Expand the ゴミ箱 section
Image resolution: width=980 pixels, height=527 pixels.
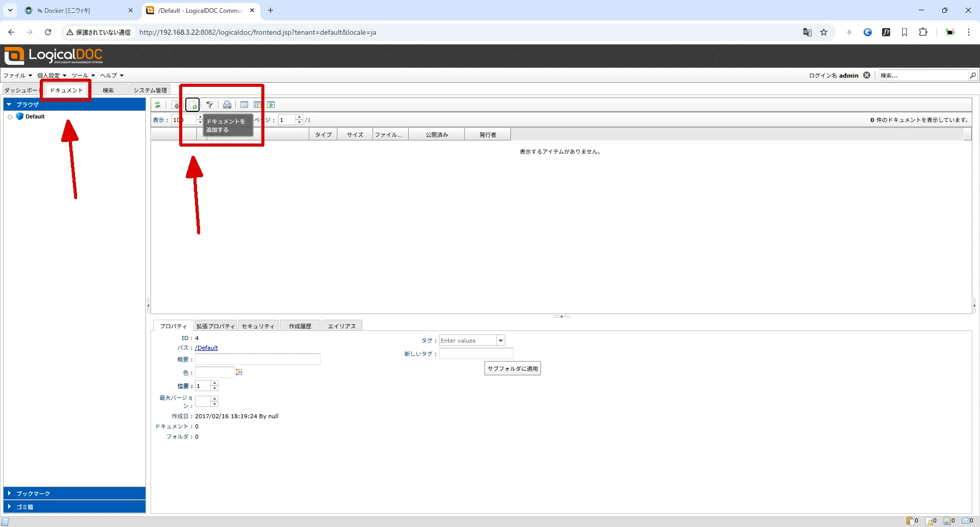click(75, 507)
